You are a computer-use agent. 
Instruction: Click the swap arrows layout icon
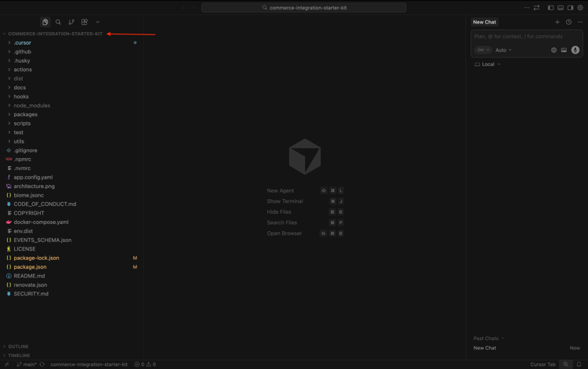coord(536,8)
